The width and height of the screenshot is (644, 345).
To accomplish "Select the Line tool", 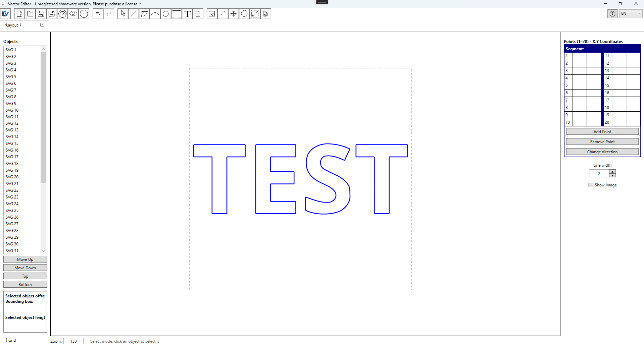I will pos(134,14).
